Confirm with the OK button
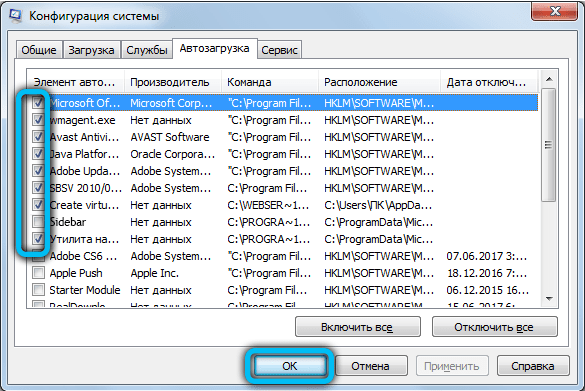This screenshot has width=585, height=391. (290, 366)
